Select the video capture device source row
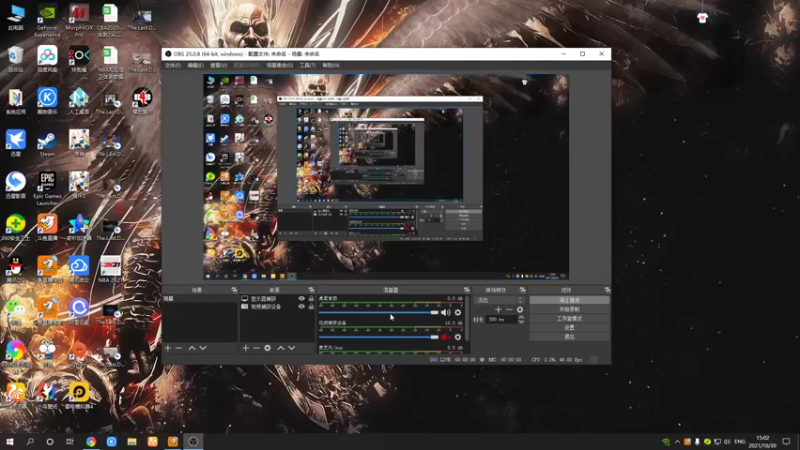The image size is (800, 450). coord(277,307)
